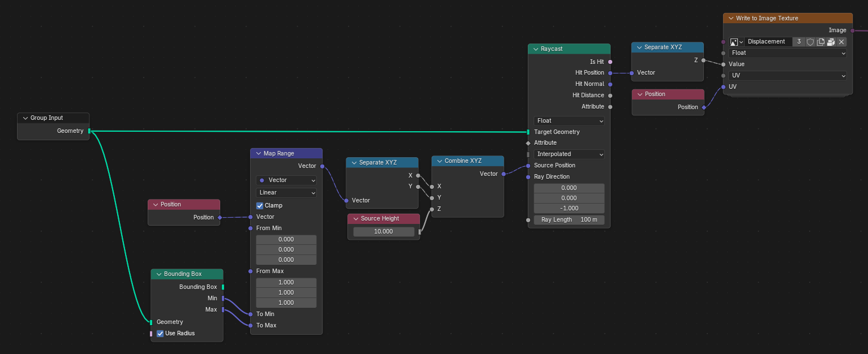Toggle the fake user shield icon
868x354 pixels.
(x=810, y=42)
